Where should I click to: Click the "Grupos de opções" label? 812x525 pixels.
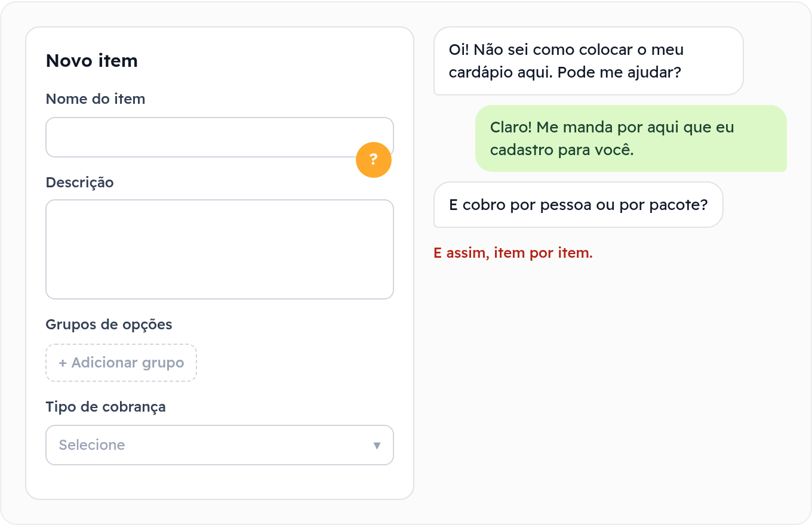click(109, 325)
